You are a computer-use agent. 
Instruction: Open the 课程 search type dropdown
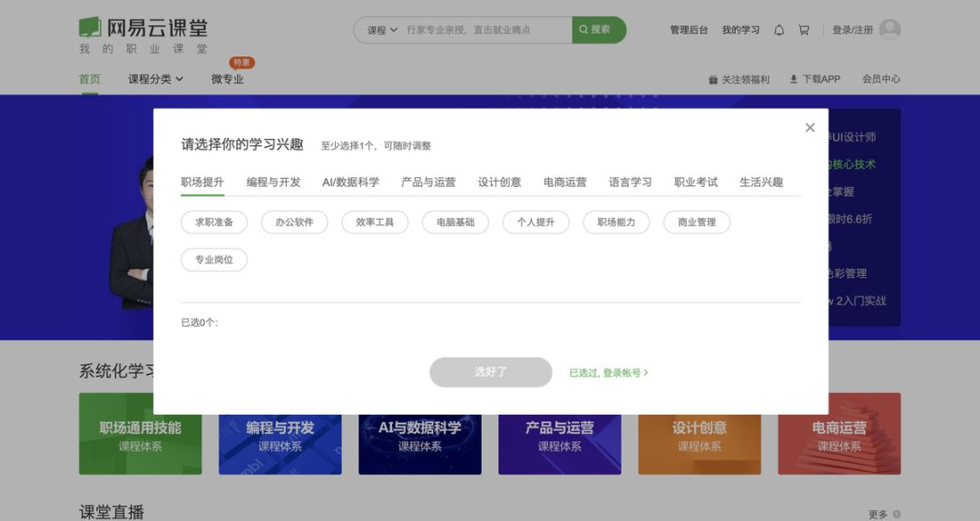382,30
